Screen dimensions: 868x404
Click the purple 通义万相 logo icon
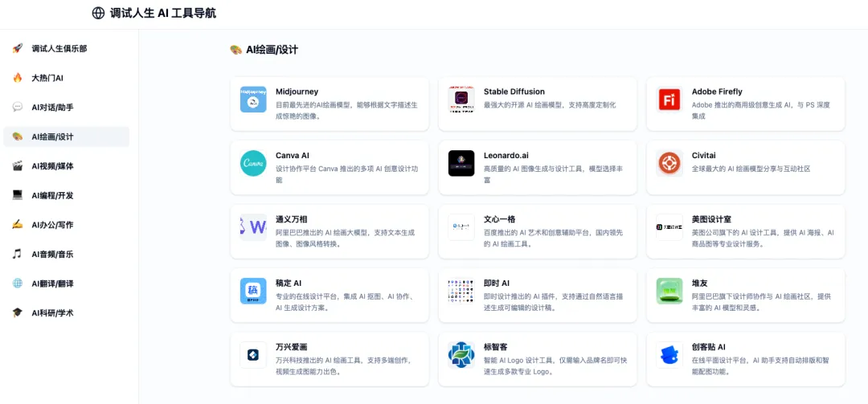tap(253, 227)
